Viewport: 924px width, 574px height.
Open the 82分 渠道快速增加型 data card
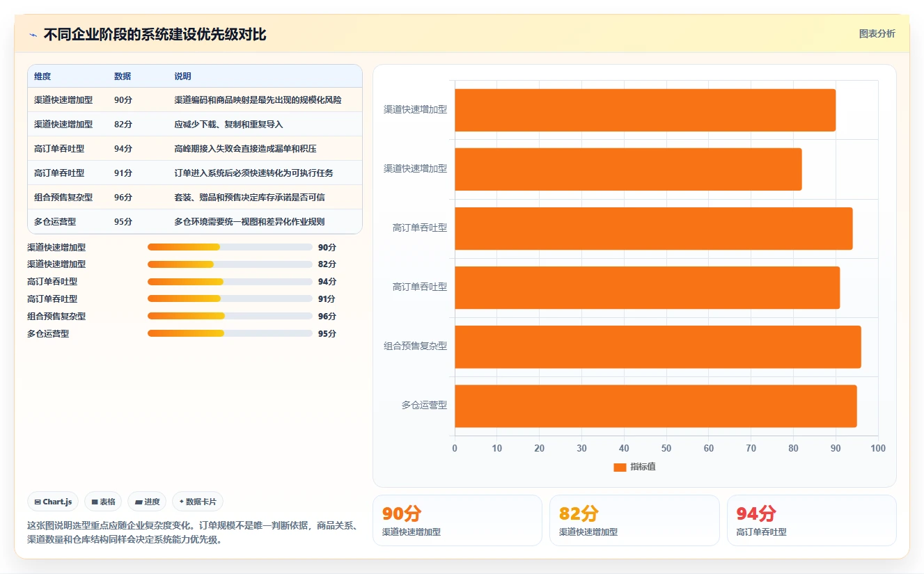(x=634, y=520)
